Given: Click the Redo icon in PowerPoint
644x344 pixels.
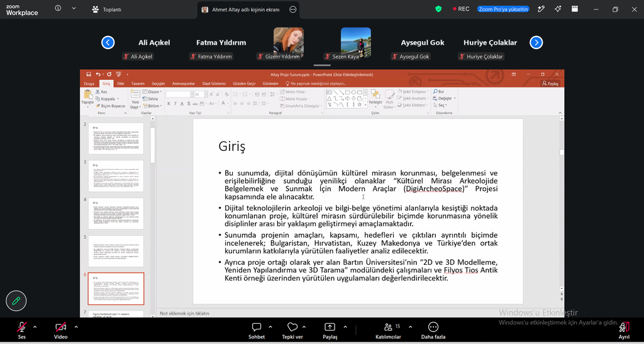Looking at the screenshot, I should (x=109, y=74).
